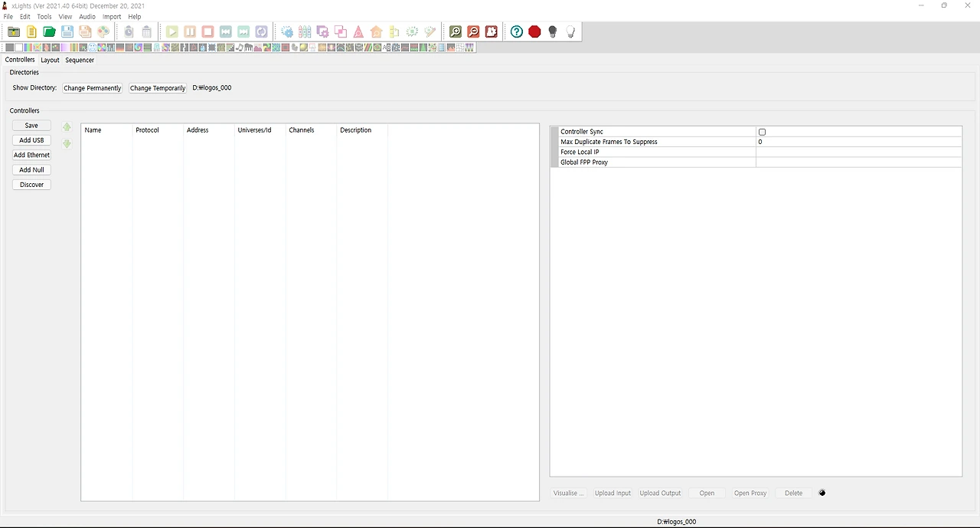
Task: Click the dark light bulb output-off icon
Action: [x=552, y=31]
